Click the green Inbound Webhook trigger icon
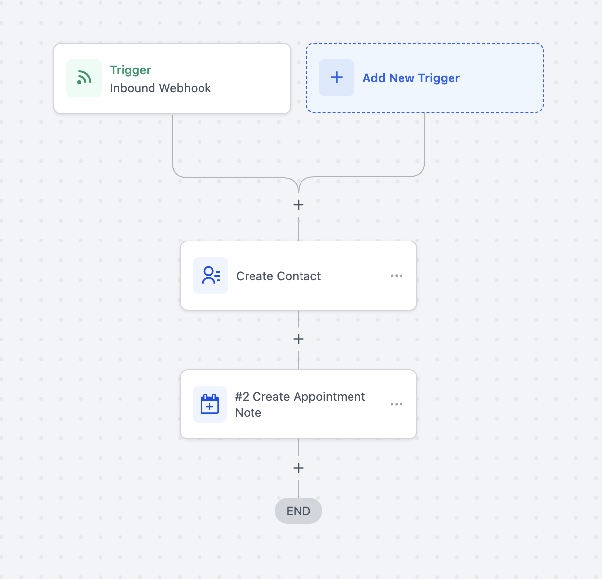 pos(84,78)
